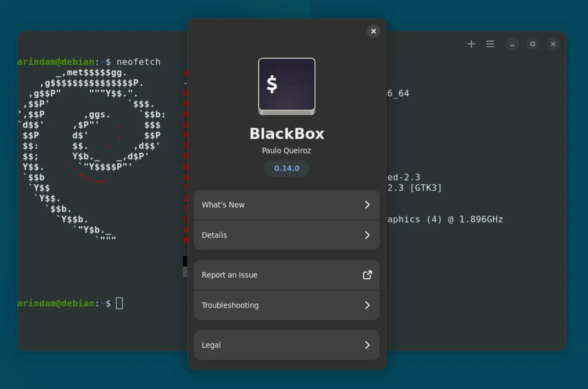This screenshot has width=588, height=389.
Task: Click the terminal cursor at the prompt
Action: point(119,303)
